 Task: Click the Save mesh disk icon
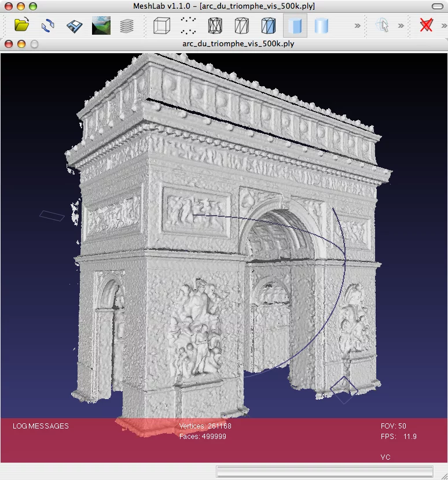click(75, 25)
